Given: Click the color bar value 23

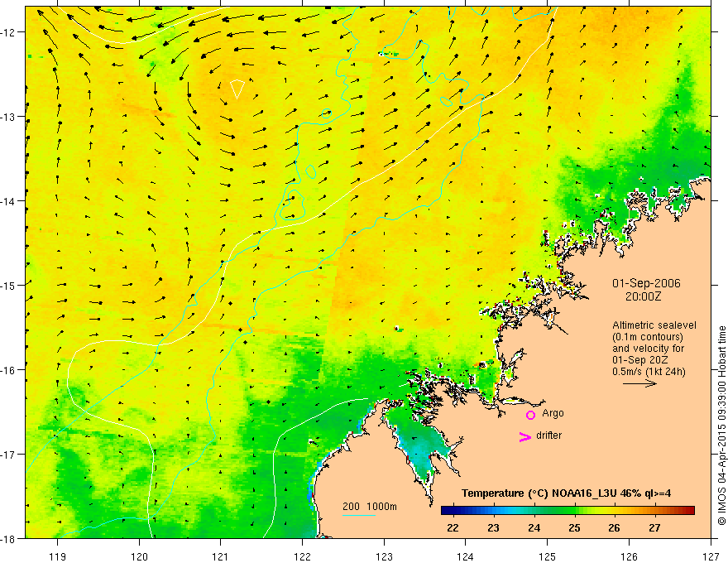Looking at the screenshot, I should [493, 527].
